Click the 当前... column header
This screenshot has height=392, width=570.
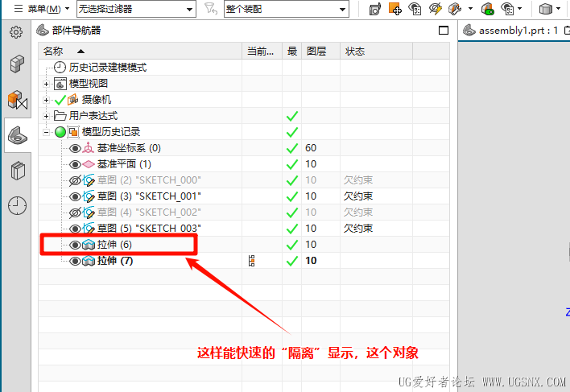point(262,52)
